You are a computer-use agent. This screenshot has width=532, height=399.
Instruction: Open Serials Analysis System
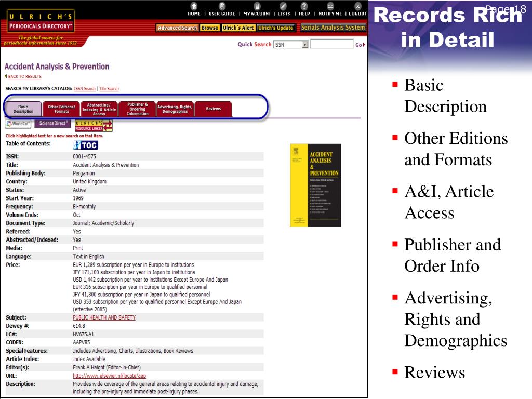pyautogui.click(x=333, y=28)
